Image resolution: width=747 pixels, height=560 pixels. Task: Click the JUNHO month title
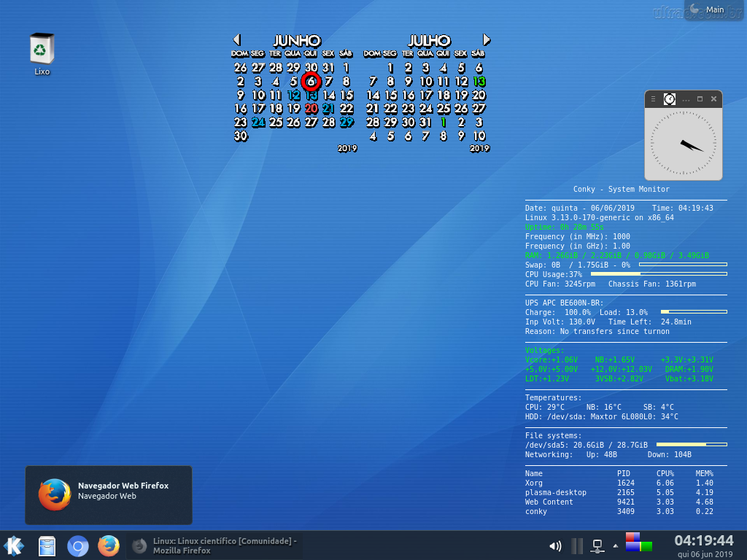(x=297, y=41)
